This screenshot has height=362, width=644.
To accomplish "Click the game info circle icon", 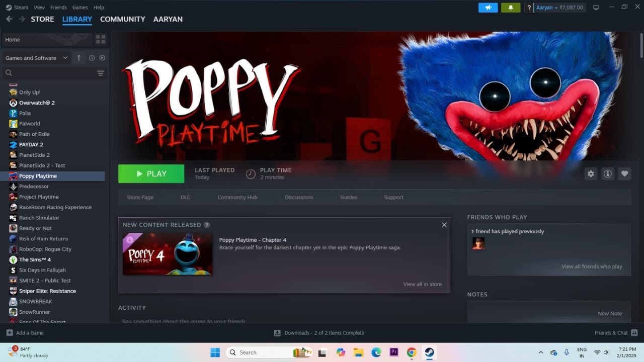I will tap(608, 173).
